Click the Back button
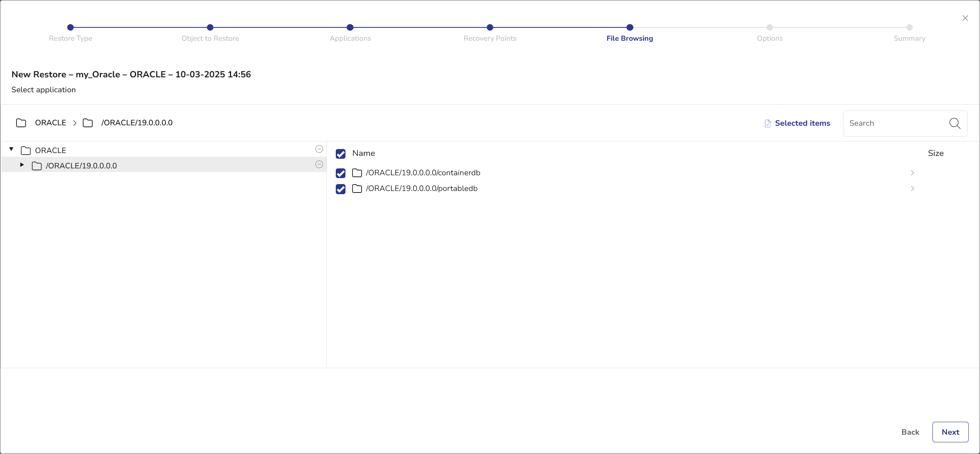The width and height of the screenshot is (980, 454). pyautogui.click(x=910, y=432)
